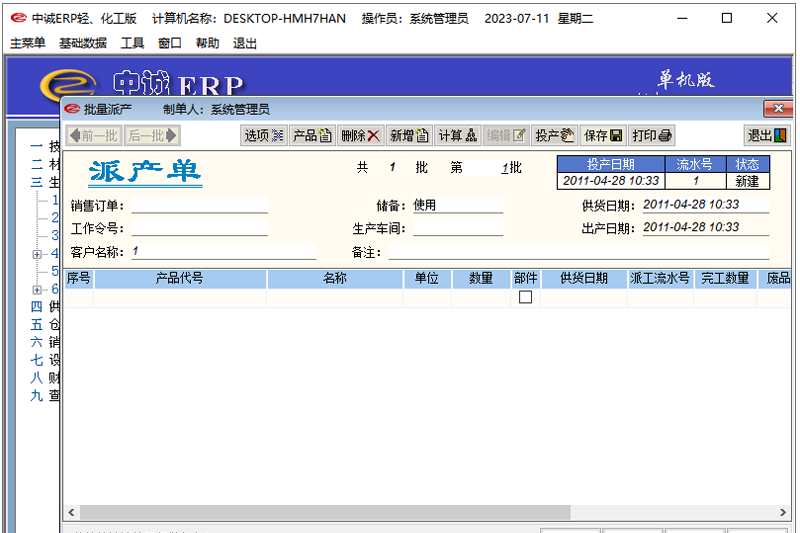Go to previous batch with 前一批
The width and height of the screenshot is (800, 533).
pos(94,136)
